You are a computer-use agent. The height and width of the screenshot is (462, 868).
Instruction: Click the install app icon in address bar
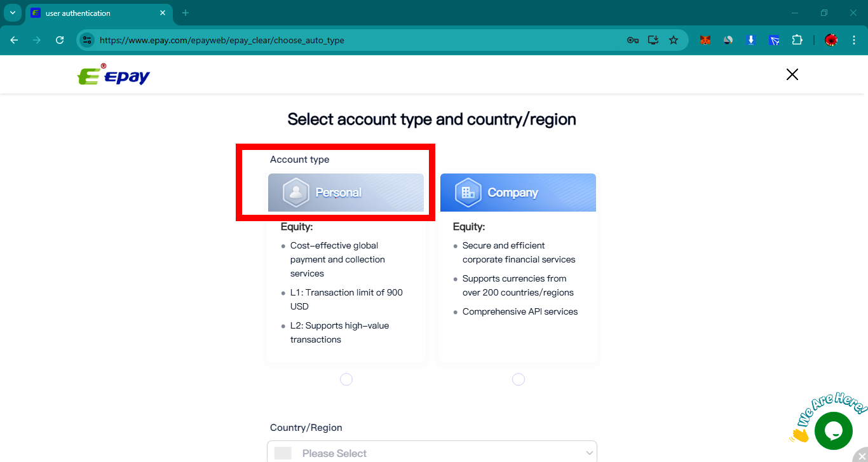653,40
